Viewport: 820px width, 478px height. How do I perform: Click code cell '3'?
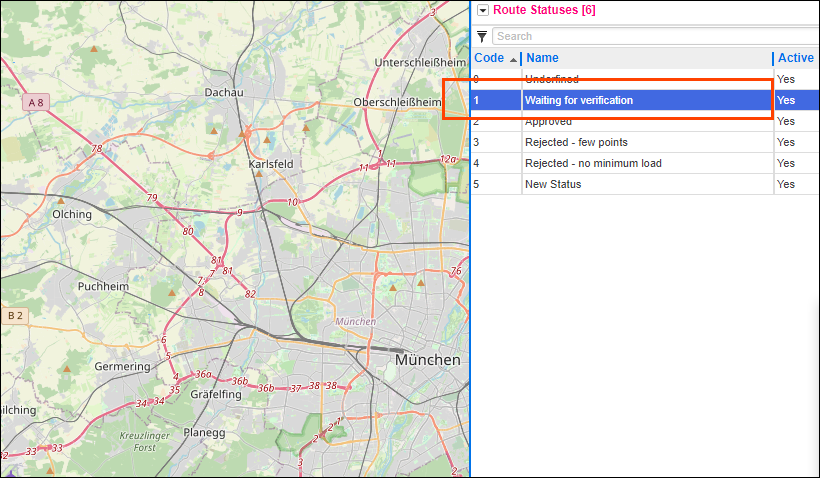[x=476, y=142]
